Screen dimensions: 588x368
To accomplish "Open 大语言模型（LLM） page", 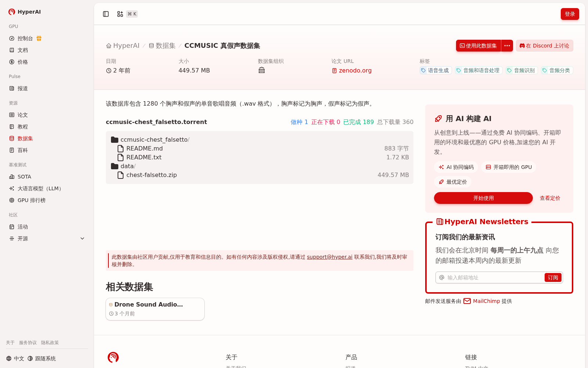I will pos(47,188).
